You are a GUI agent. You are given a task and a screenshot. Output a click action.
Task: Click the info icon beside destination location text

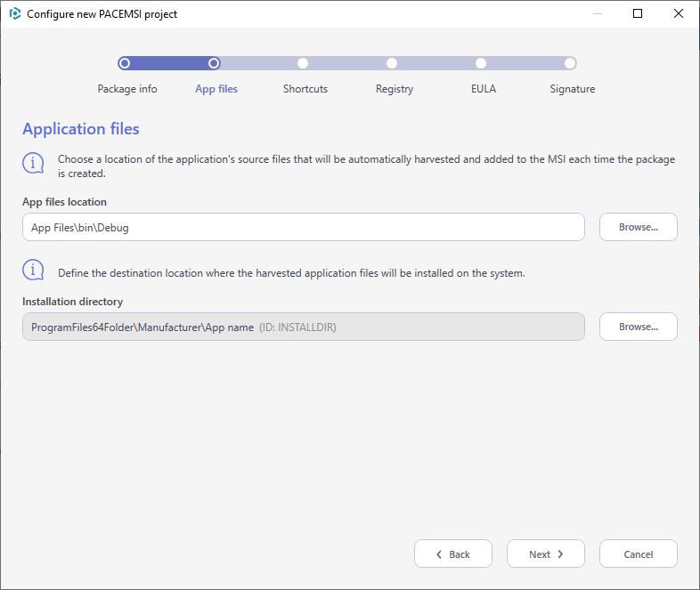[x=33, y=270]
